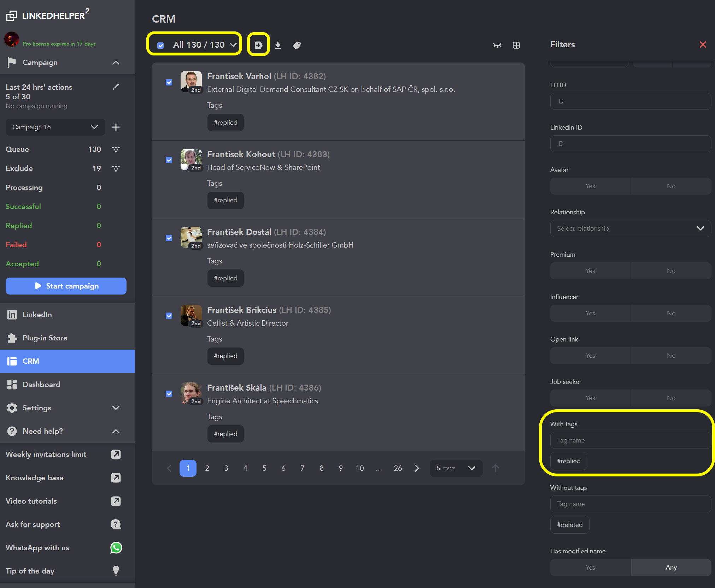The image size is (715, 588).
Task: Open the Campaign 16 dropdown
Action: coord(55,127)
